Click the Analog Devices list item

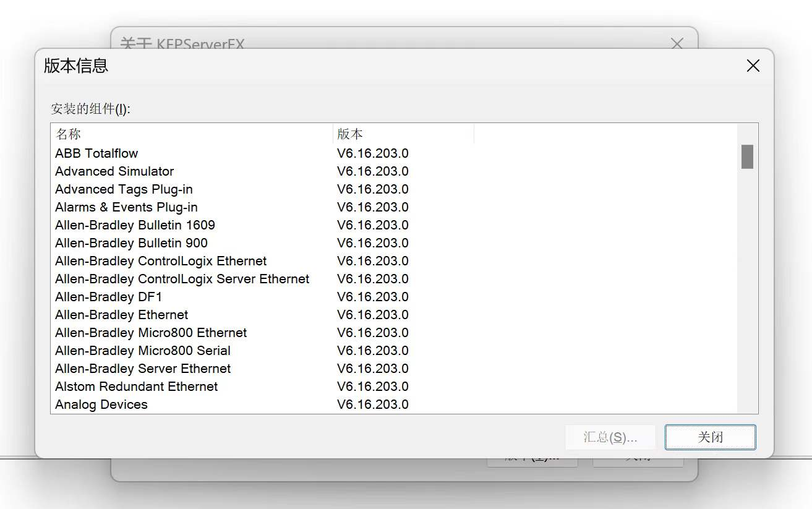[x=101, y=404]
